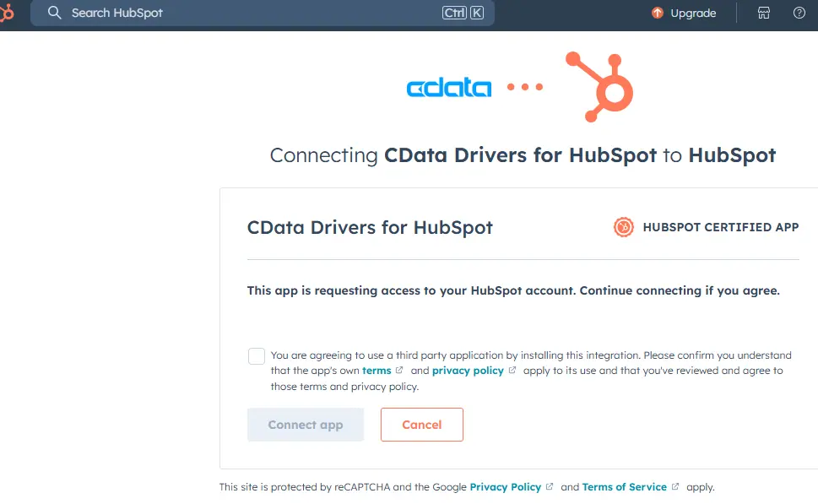Click the orange Upgrade arrow icon

(x=658, y=13)
